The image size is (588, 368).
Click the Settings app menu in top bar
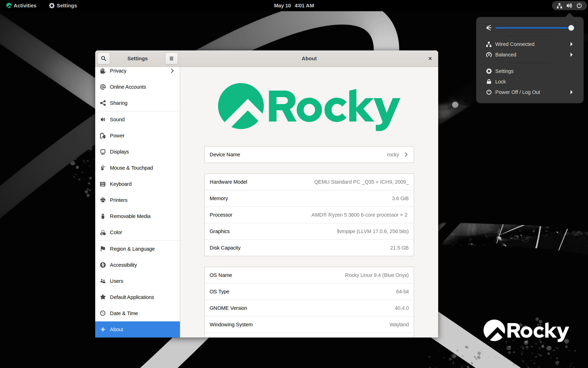pyautogui.click(x=63, y=6)
